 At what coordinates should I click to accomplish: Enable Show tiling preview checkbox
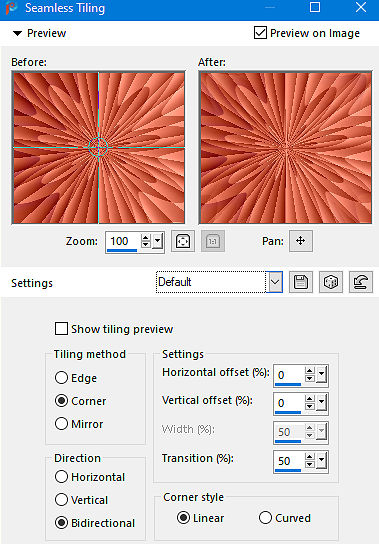[61, 329]
